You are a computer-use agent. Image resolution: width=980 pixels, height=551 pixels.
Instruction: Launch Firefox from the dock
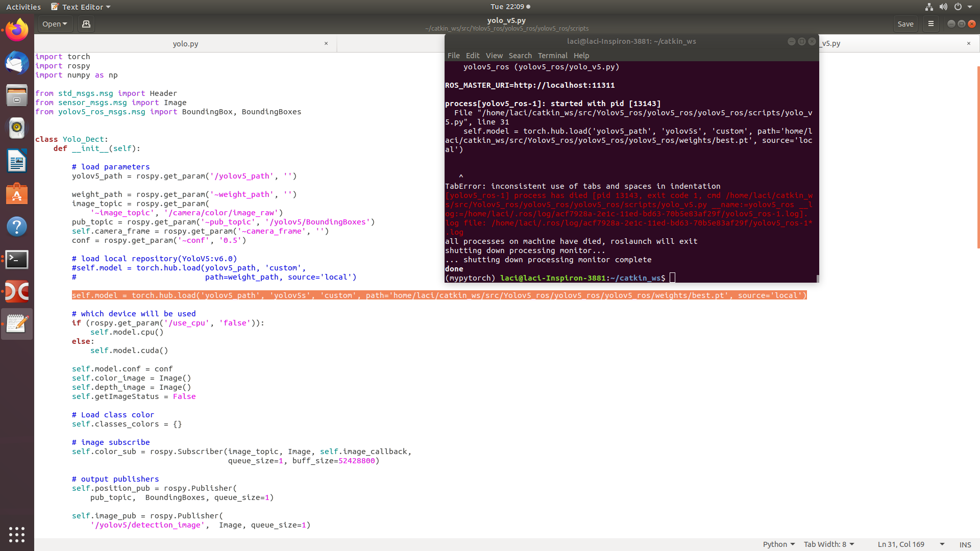[17, 30]
